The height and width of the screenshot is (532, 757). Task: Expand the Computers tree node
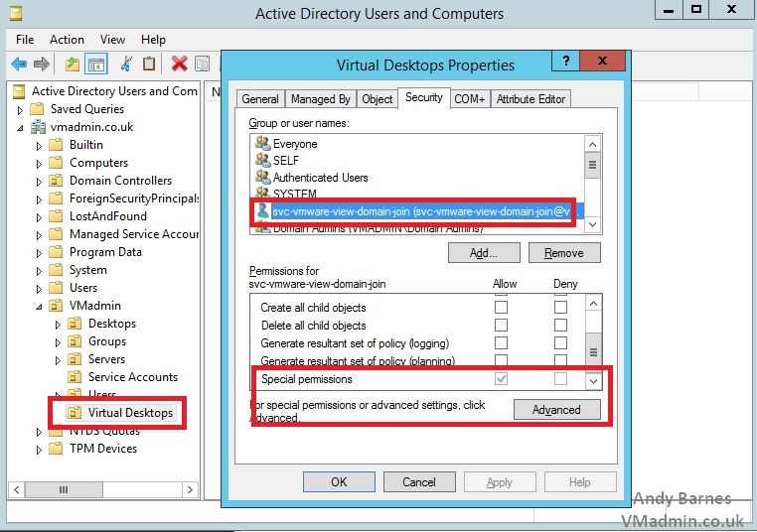click(39, 164)
